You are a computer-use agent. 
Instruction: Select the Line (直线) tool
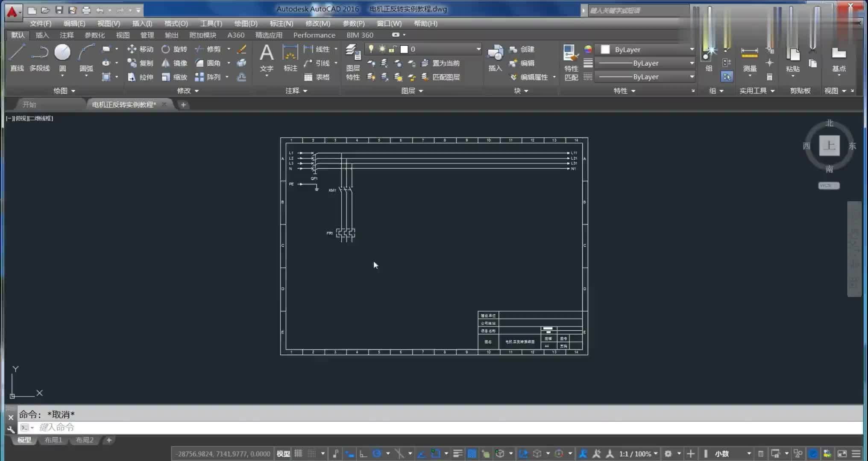(17, 58)
